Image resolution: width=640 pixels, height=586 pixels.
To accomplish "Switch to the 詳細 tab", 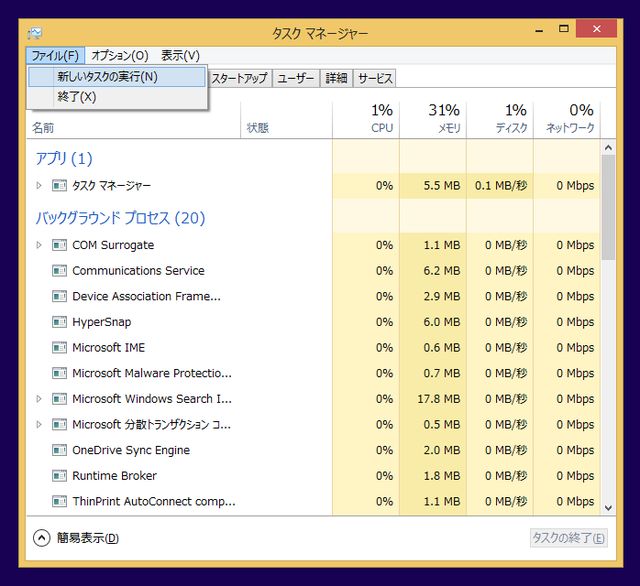I will [336, 78].
